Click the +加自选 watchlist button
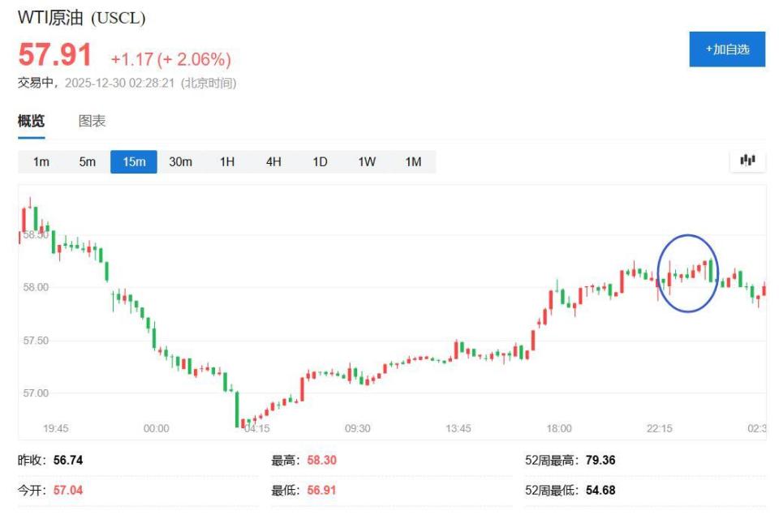779x532 pixels. [726, 49]
